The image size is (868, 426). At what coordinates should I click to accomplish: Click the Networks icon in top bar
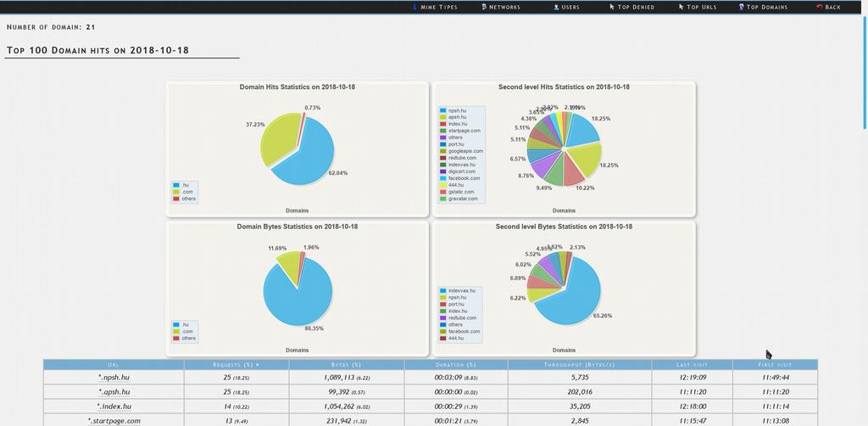(x=484, y=7)
